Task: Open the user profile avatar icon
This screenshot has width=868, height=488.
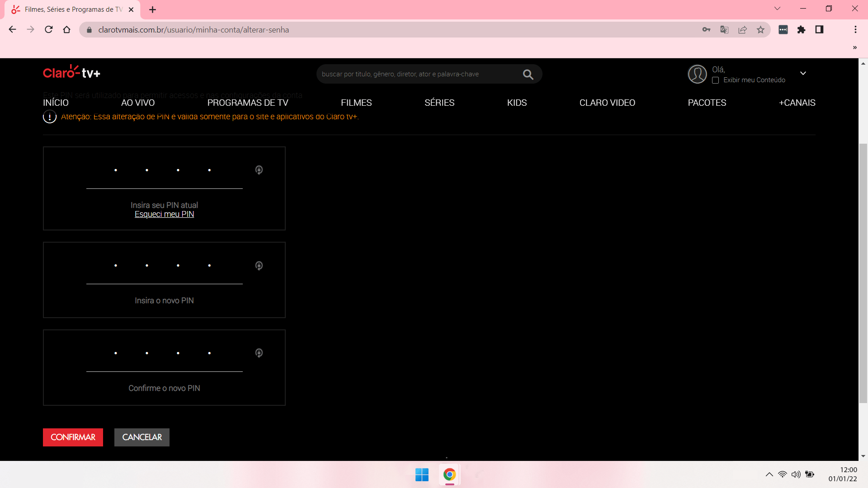Action: [697, 74]
